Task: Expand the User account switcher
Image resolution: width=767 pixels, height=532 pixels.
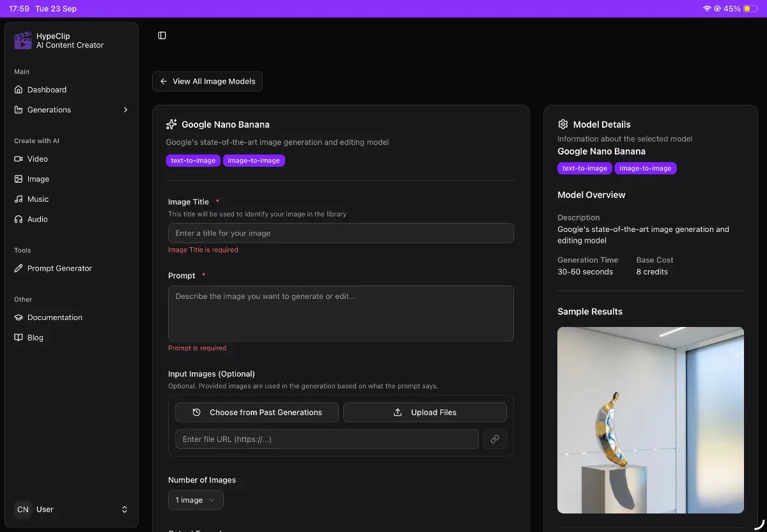Action: click(124, 510)
